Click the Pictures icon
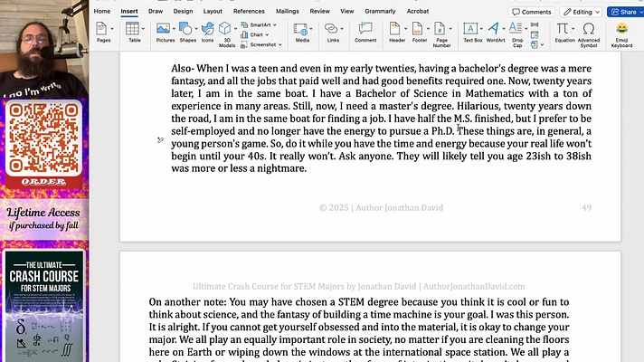The width and height of the screenshot is (644, 362). [x=165, y=31]
